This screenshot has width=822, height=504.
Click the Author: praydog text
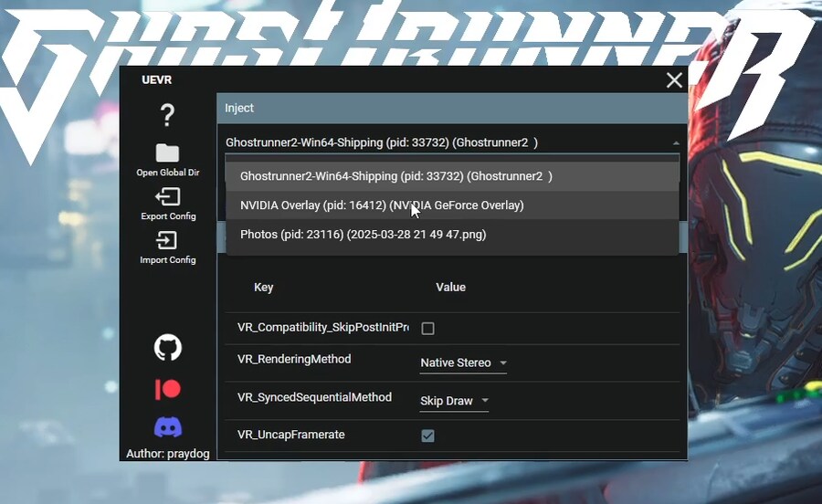point(169,454)
